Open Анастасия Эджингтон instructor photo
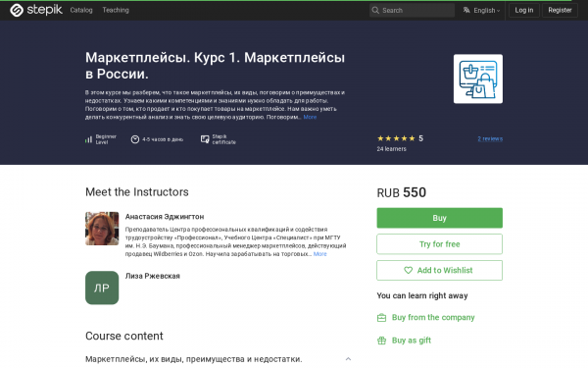The width and height of the screenshot is (588, 368). click(102, 229)
